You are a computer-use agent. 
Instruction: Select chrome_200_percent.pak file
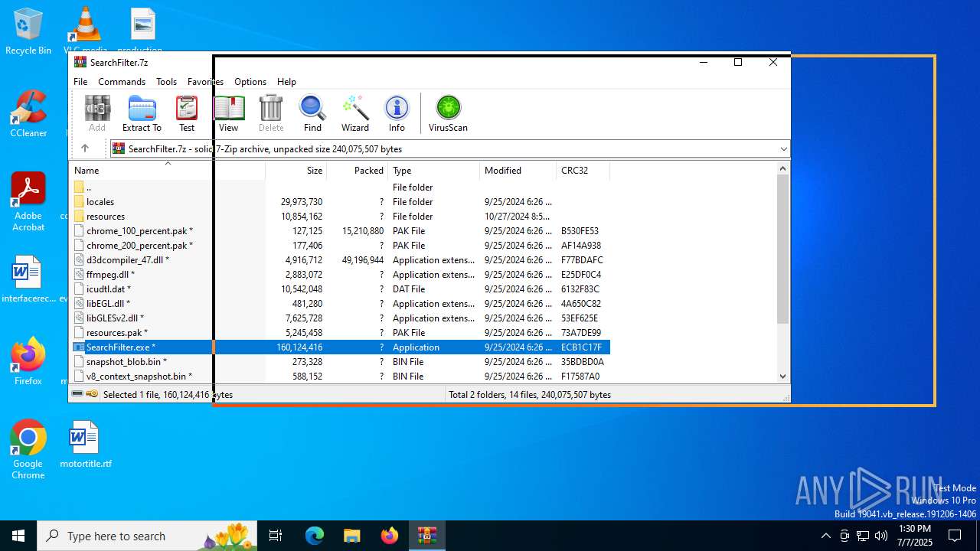(340, 246)
